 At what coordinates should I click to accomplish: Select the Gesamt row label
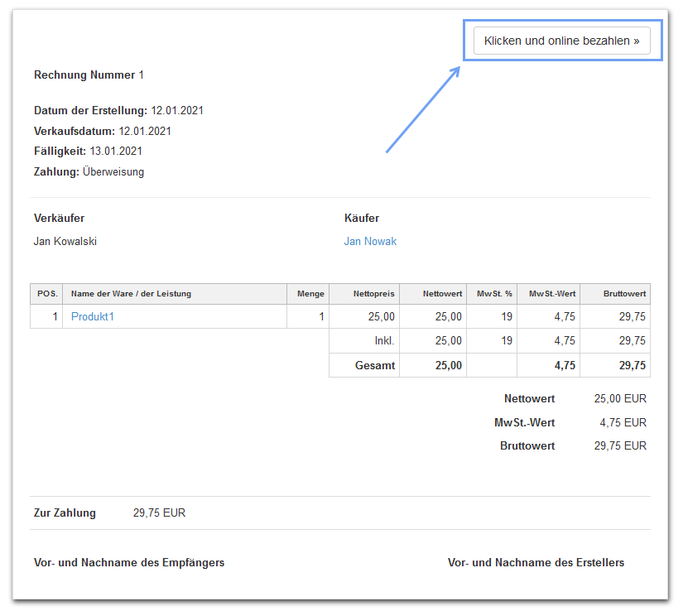pos(375,365)
